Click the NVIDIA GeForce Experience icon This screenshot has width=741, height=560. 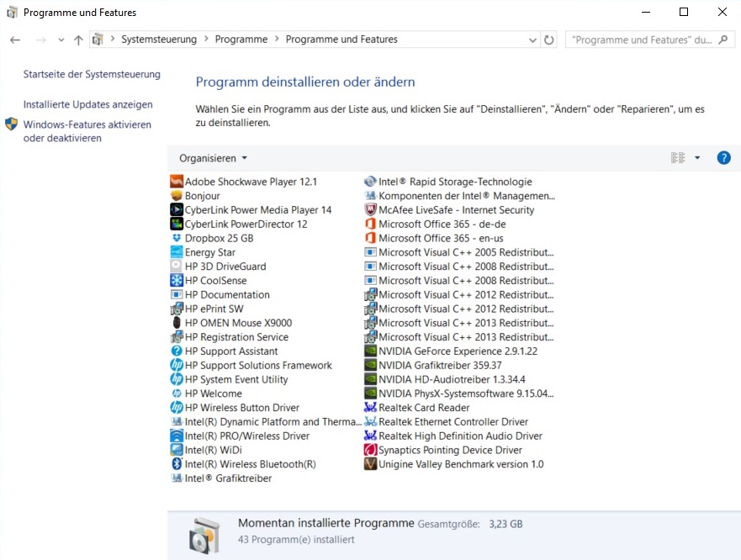click(370, 351)
